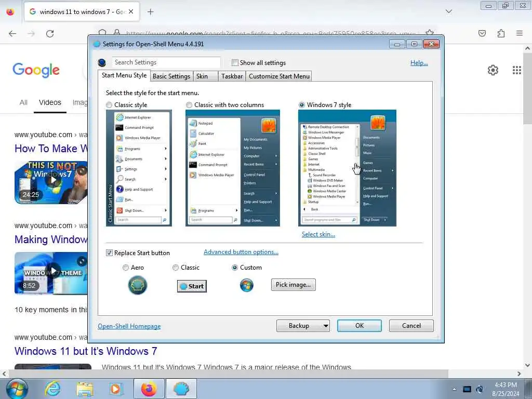The width and height of the screenshot is (532, 399).
Task: Choose the Aero start button radio
Action: click(x=126, y=268)
